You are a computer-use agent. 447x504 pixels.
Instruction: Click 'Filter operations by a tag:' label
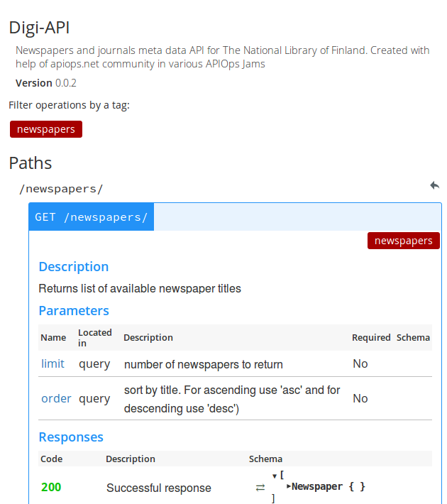[x=69, y=105]
